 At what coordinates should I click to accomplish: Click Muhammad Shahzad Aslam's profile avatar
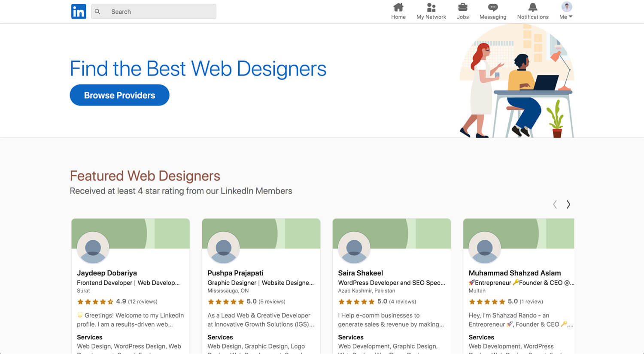[x=485, y=248]
